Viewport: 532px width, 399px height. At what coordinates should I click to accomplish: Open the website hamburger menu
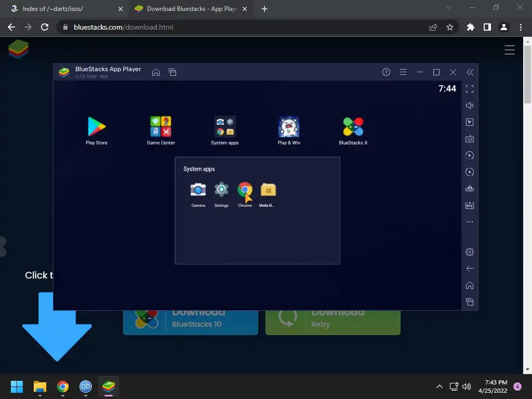(509, 50)
